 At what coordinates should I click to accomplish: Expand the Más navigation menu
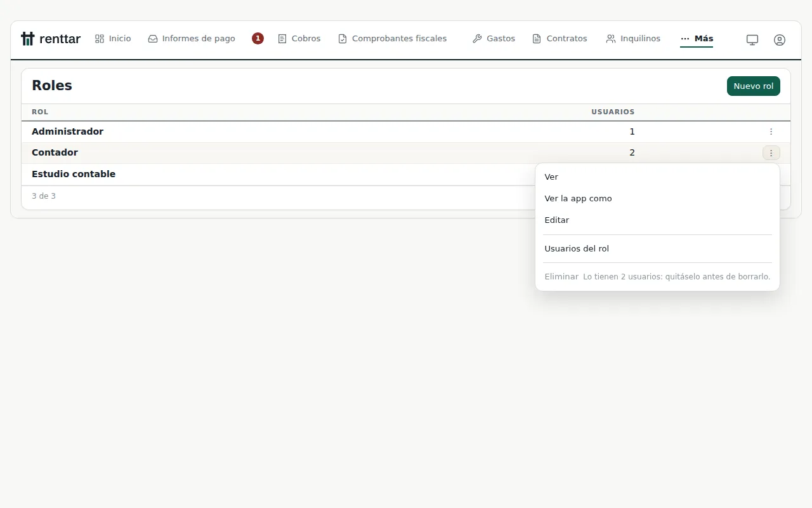tap(697, 39)
